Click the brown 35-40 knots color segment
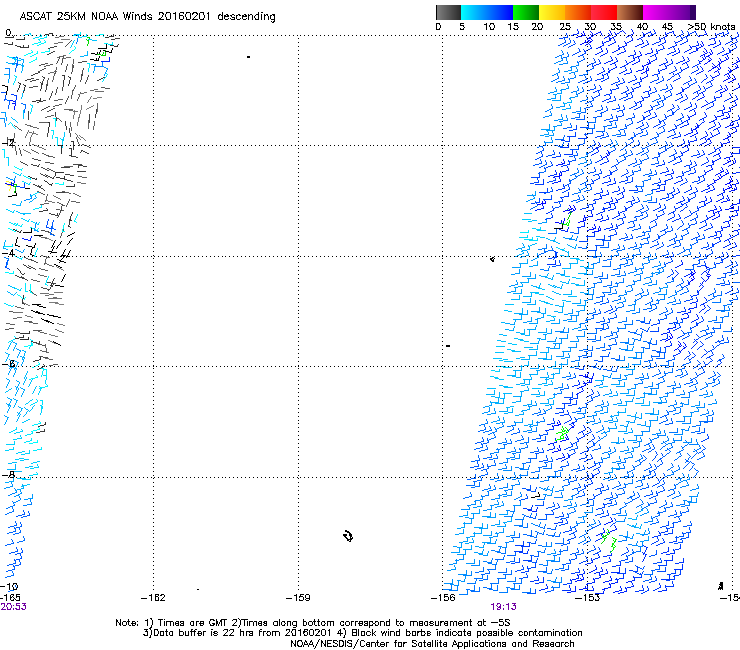 (630, 12)
